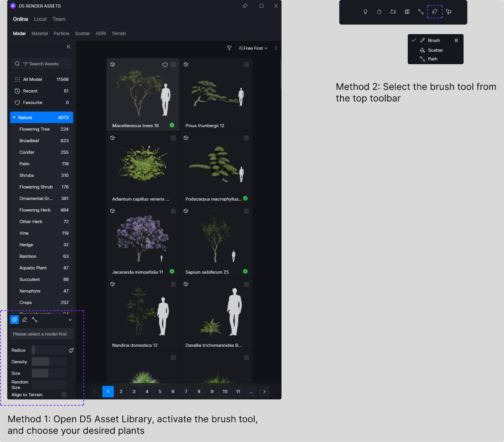Click 3D model icon on Adiantum capillus card
The height and width of the screenshot is (442, 504).
coord(112,138)
